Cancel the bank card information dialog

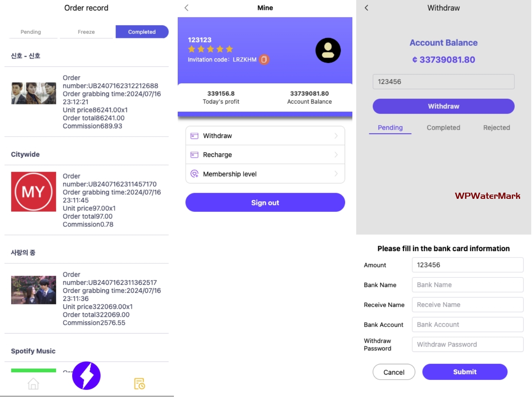[394, 372]
